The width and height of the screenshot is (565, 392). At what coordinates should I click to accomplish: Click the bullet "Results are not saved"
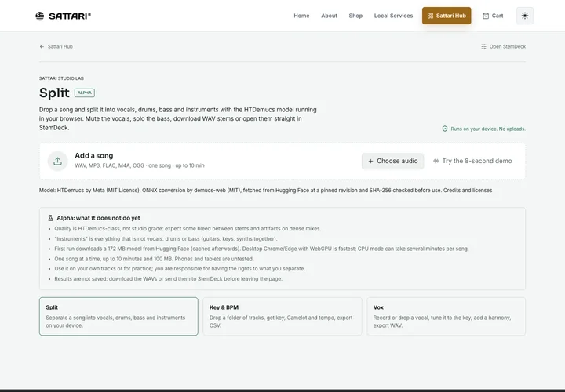[168, 279]
